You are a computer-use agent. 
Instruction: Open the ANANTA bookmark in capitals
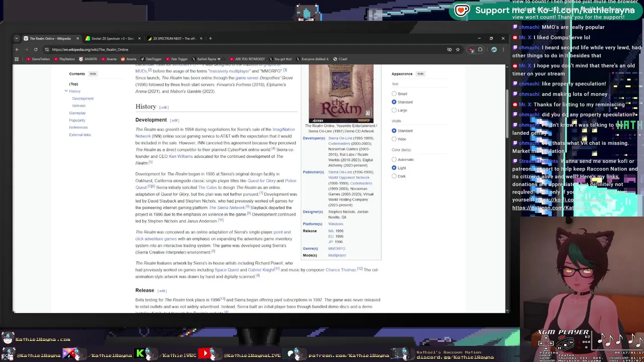pyautogui.click(x=88, y=59)
